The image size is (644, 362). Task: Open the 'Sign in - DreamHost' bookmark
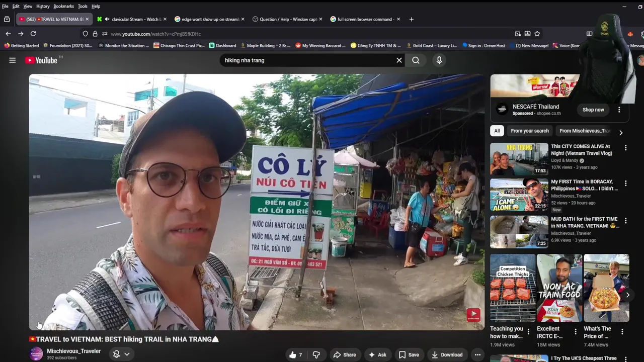point(484,45)
